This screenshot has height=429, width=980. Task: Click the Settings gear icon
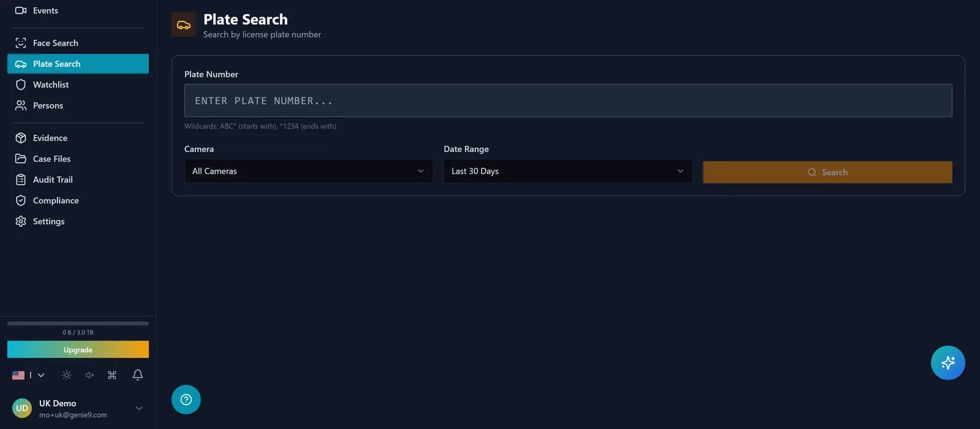(x=21, y=221)
